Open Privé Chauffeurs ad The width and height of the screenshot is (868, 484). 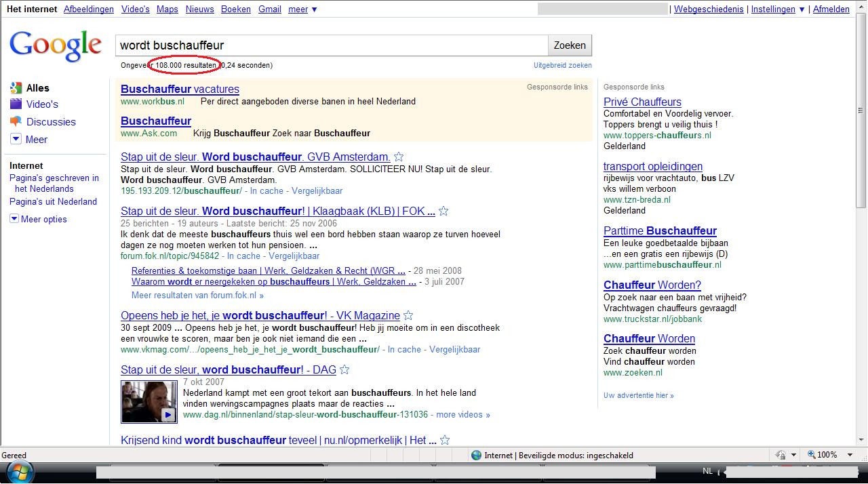coord(642,102)
